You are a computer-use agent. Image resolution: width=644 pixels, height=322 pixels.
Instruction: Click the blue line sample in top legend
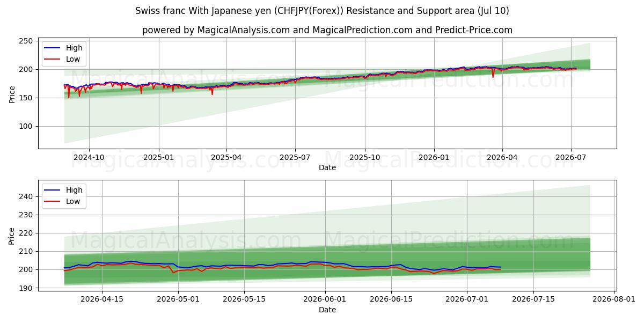53,48
